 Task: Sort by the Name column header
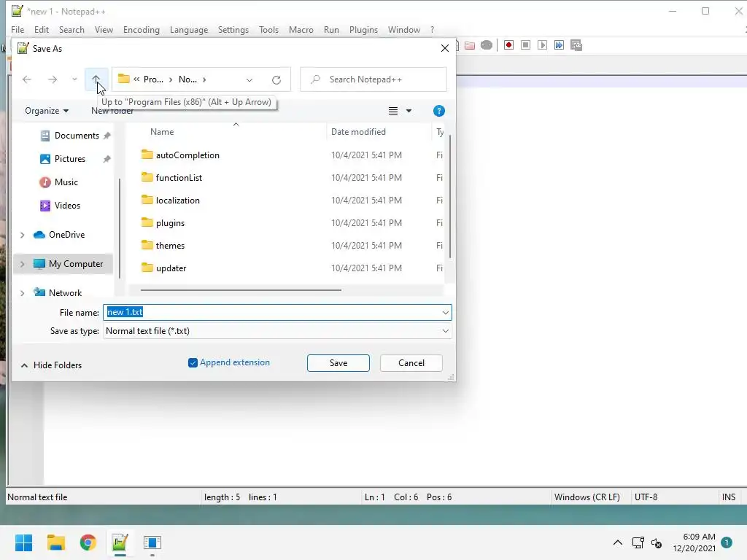point(162,132)
